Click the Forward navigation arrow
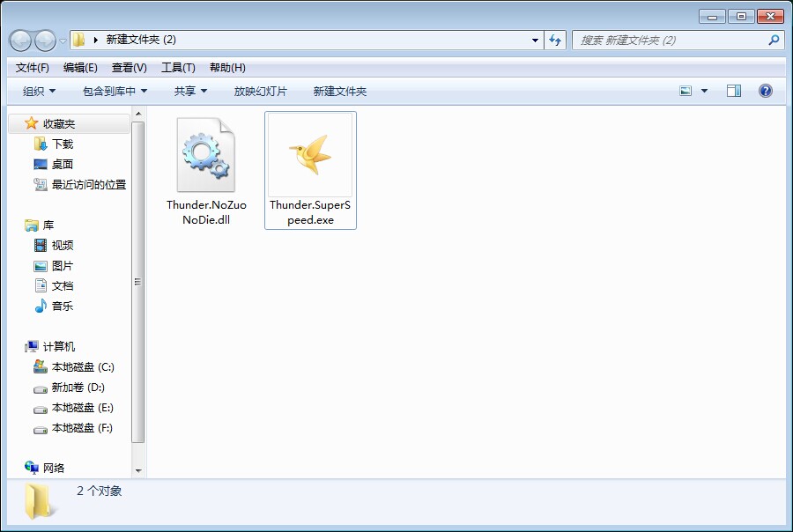The image size is (793, 532). 45,41
